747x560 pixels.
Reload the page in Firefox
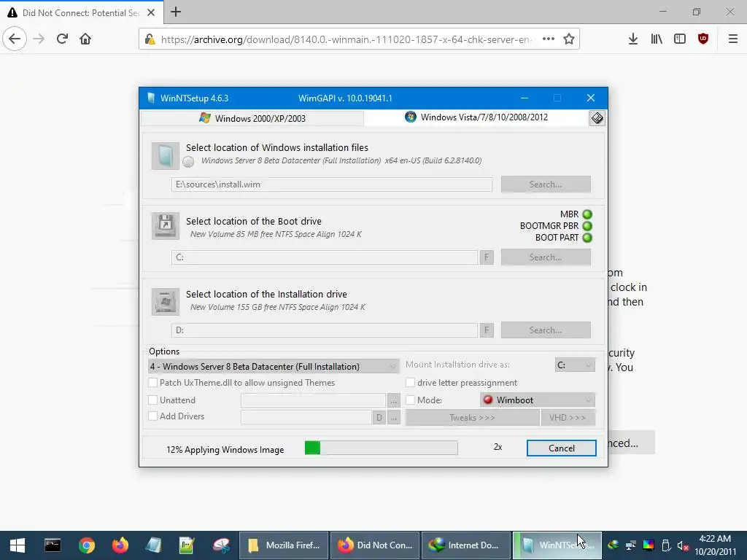[63, 39]
